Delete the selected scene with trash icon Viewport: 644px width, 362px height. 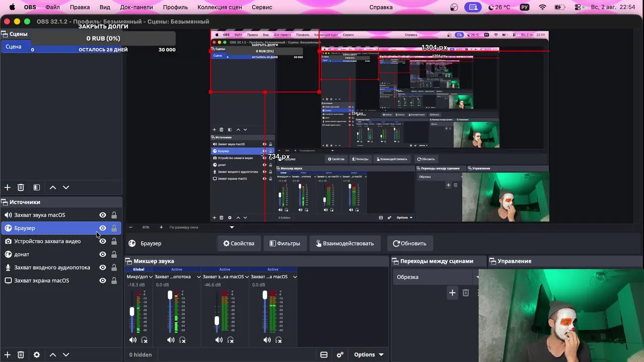click(x=21, y=188)
